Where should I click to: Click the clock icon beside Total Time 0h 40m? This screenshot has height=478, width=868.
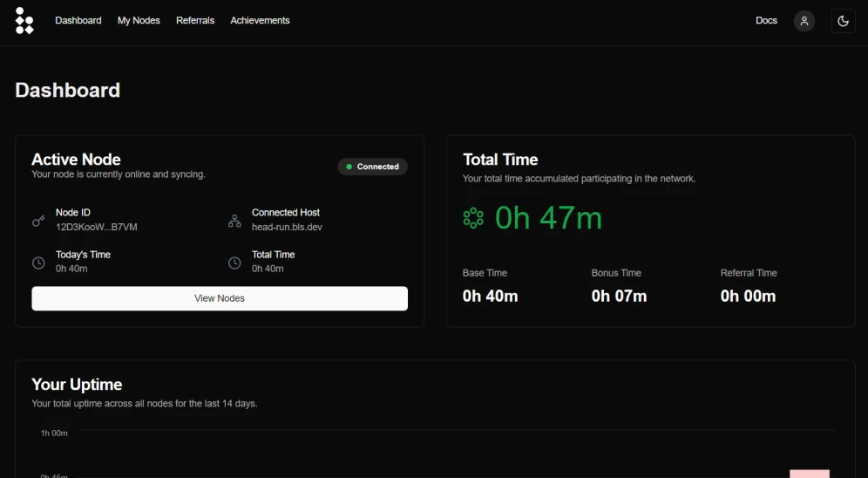[234, 263]
